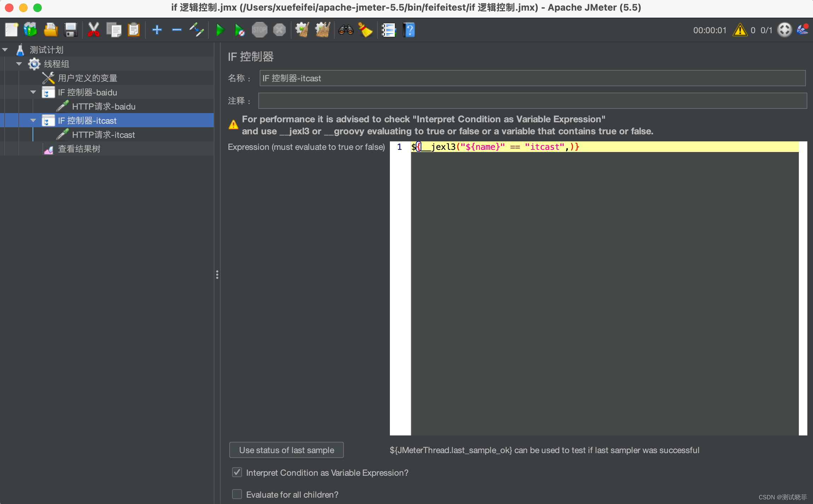Click the Paste clipboard icon
The height and width of the screenshot is (504, 813).
(x=134, y=30)
